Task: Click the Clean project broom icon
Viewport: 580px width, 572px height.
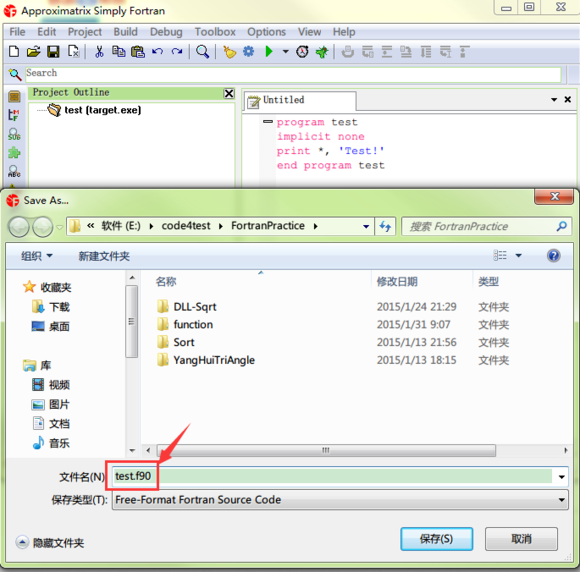Action: [x=229, y=51]
